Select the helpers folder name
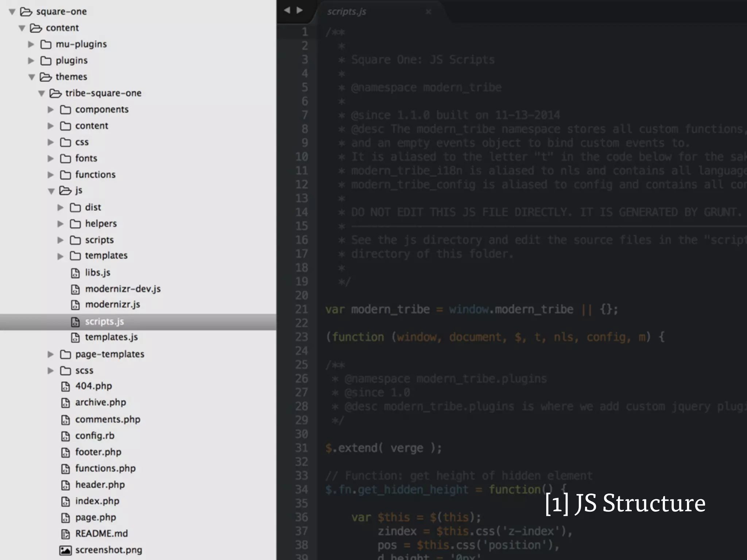Image resolution: width=747 pixels, height=560 pixels. click(x=101, y=224)
